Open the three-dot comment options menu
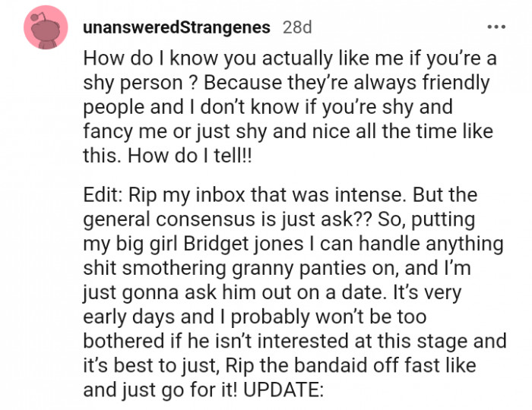Viewport: 532px width, 410px height. (x=496, y=27)
